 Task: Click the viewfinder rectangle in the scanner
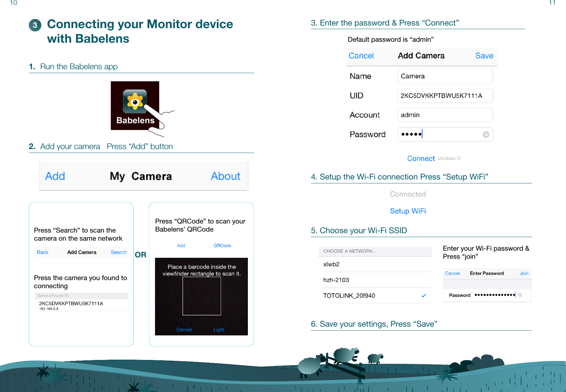(202, 296)
